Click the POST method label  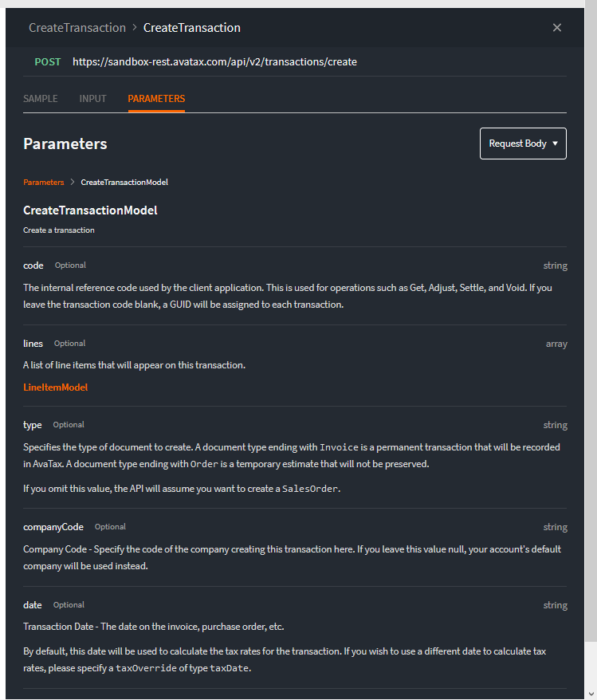click(48, 61)
